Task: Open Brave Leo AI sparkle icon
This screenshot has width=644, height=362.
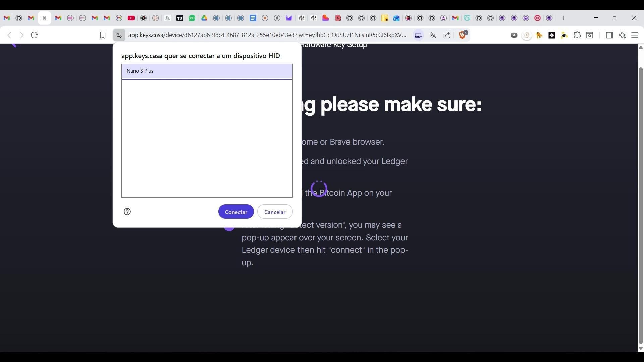Action: point(622,35)
